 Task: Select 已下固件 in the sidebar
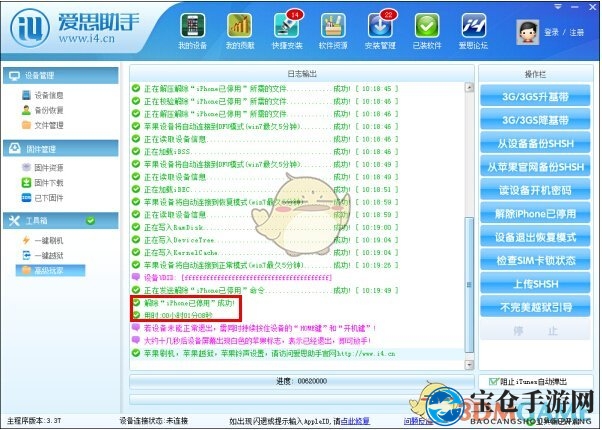[43, 198]
